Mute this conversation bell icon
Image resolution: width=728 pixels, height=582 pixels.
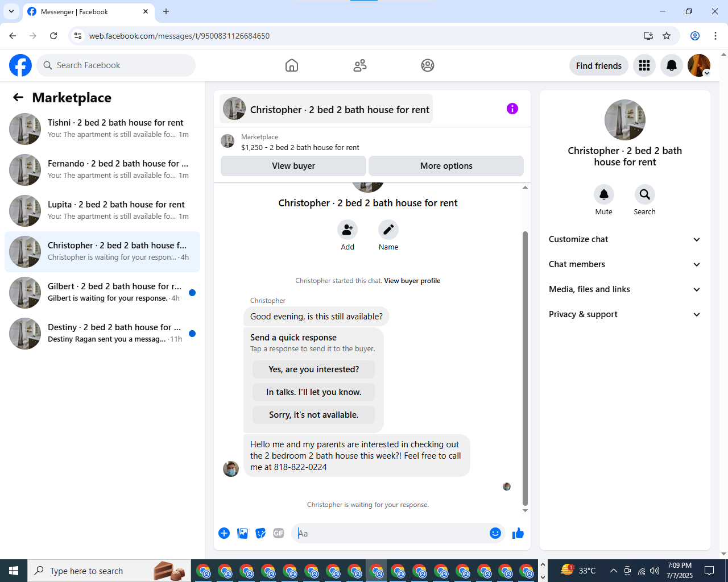604,194
